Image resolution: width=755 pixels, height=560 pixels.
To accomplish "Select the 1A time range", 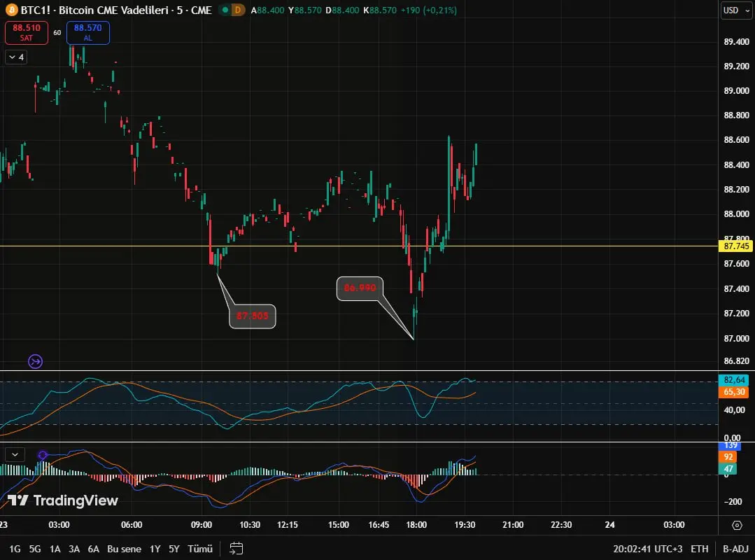I will pyautogui.click(x=55, y=549).
